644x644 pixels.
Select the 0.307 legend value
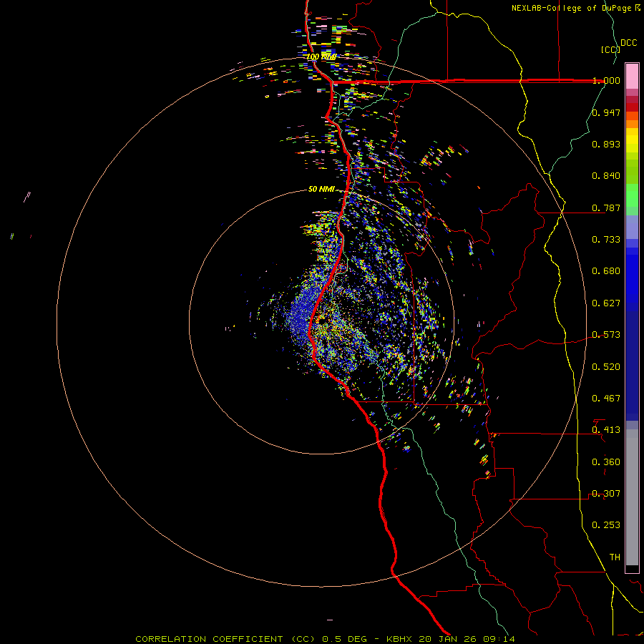click(x=606, y=494)
